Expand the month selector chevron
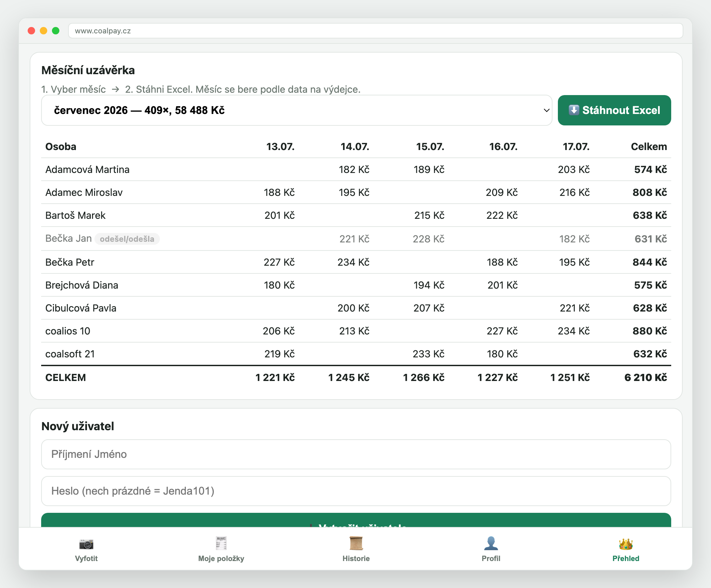Image resolution: width=711 pixels, height=588 pixels. coord(546,110)
